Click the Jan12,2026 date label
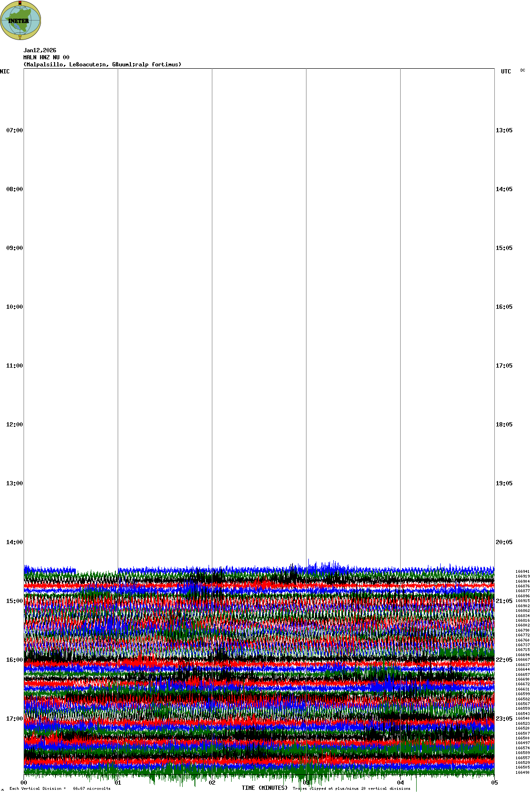Screen dimensions: 532x795 pos(40,50)
